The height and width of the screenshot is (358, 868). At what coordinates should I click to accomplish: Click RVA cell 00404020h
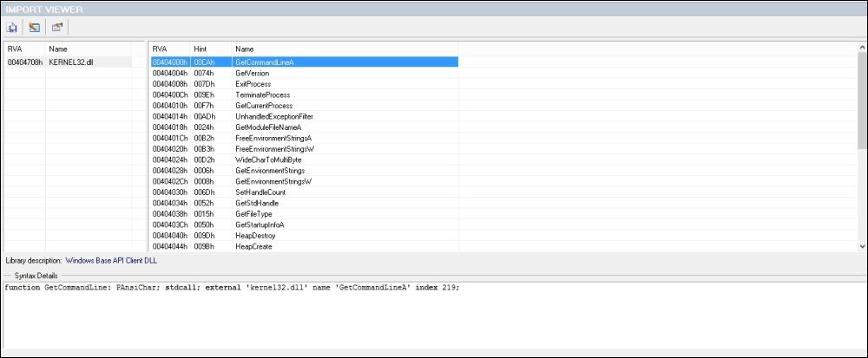(x=170, y=149)
